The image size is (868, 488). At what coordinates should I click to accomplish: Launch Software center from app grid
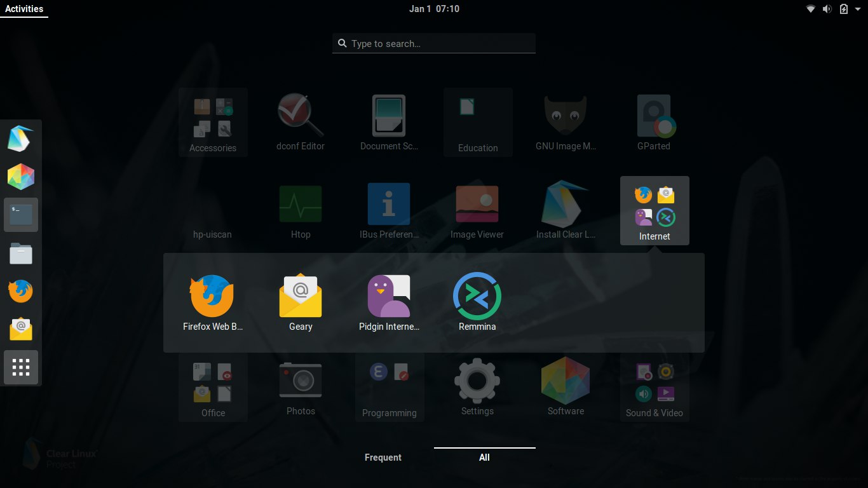coord(566,387)
